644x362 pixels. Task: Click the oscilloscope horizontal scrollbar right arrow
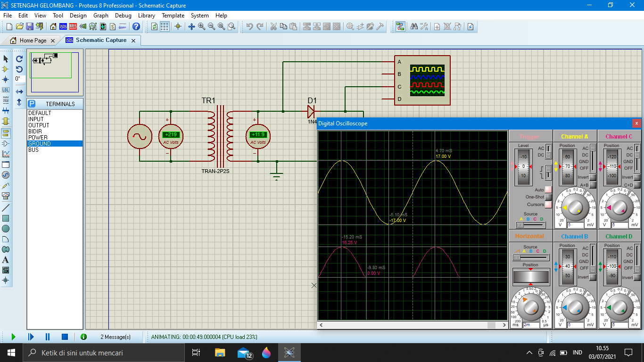pos(504,325)
